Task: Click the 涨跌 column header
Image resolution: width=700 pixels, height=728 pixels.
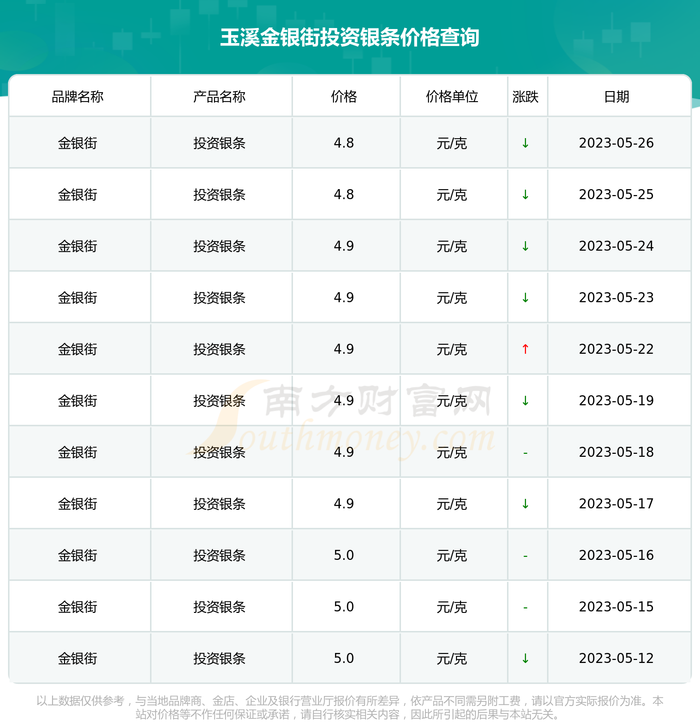Action: click(525, 97)
